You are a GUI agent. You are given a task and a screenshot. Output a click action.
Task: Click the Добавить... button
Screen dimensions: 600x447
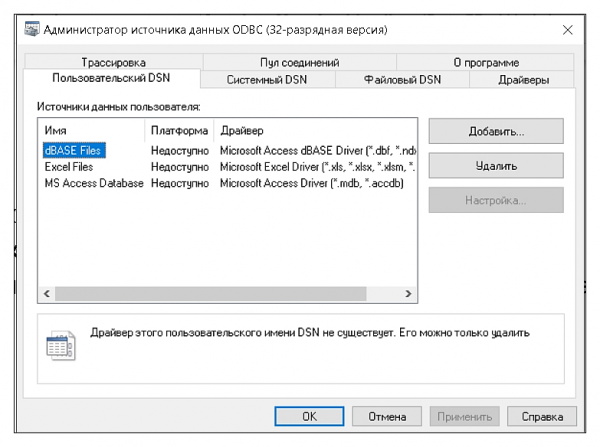coord(496,131)
